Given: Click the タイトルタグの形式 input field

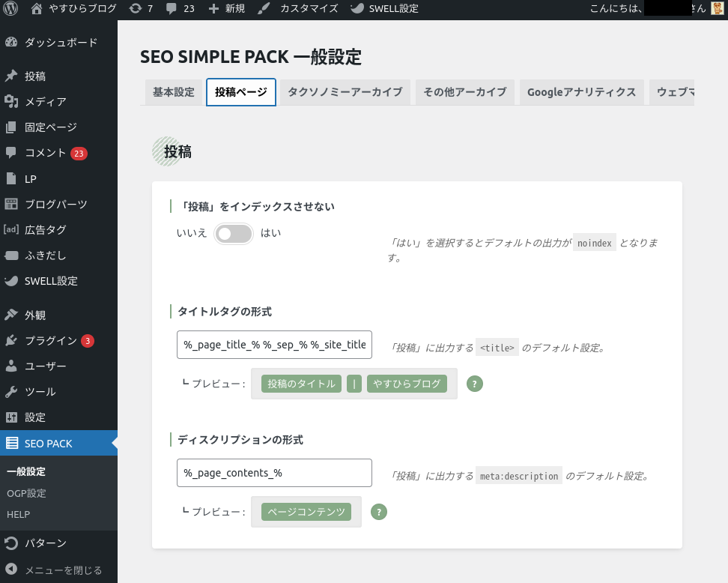Looking at the screenshot, I should (274, 345).
